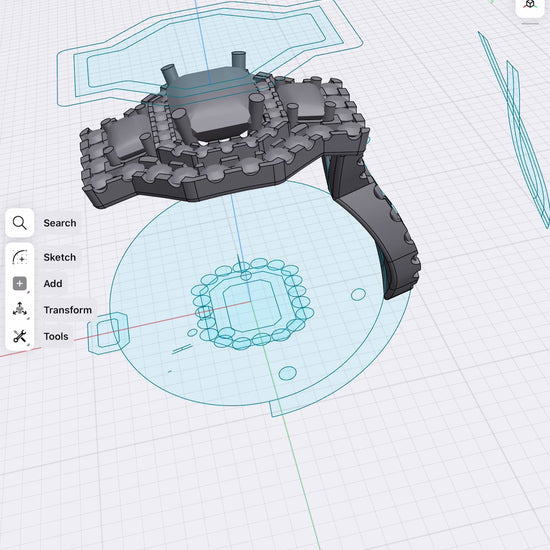This screenshot has height=550, width=550.
Task: Choose the Sketch menu label
Action: (60, 257)
